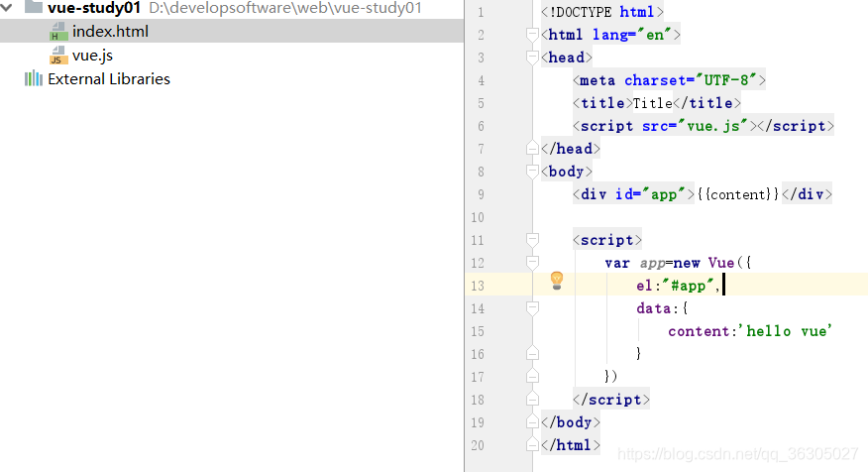Fold the head tag on line 3
Screen dimensions: 868x472
coord(532,58)
